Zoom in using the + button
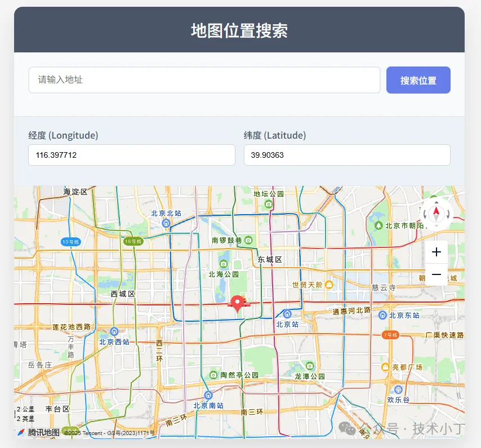The height and width of the screenshot is (448, 481). [x=436, y=252]
